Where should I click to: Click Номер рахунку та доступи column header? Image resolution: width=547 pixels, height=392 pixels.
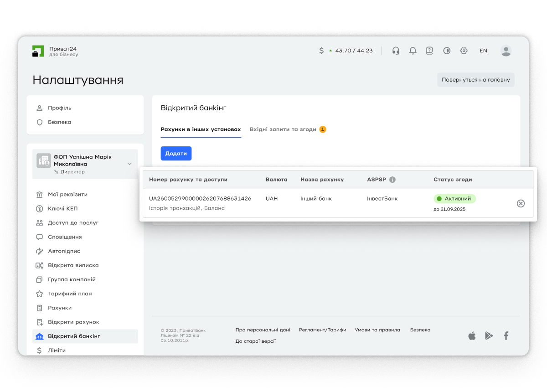[188, 180]
